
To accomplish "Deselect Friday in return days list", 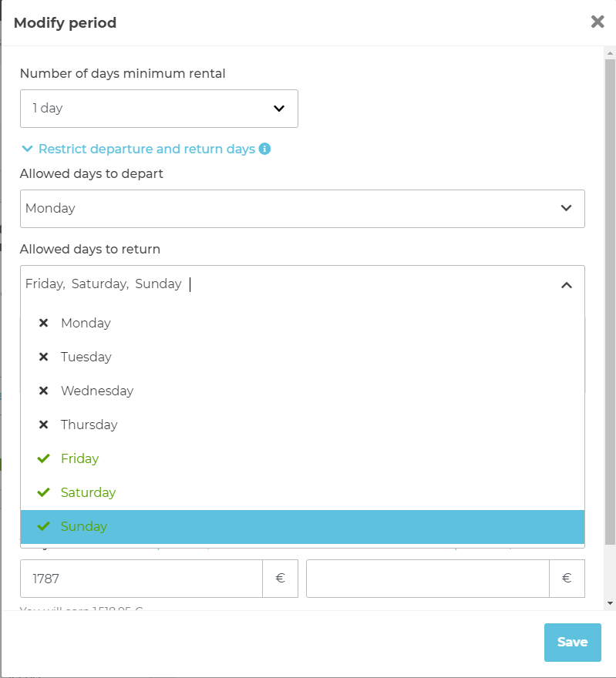I will pos(302,458).
